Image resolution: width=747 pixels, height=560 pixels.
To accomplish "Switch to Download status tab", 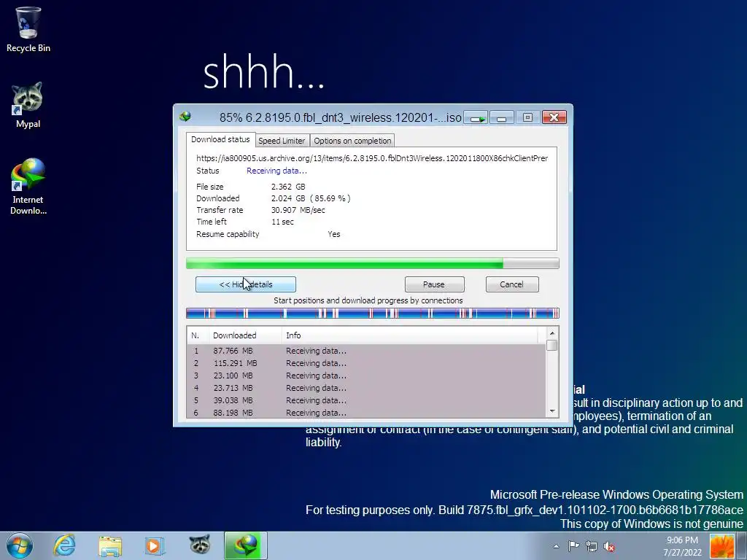I will 220,139.
